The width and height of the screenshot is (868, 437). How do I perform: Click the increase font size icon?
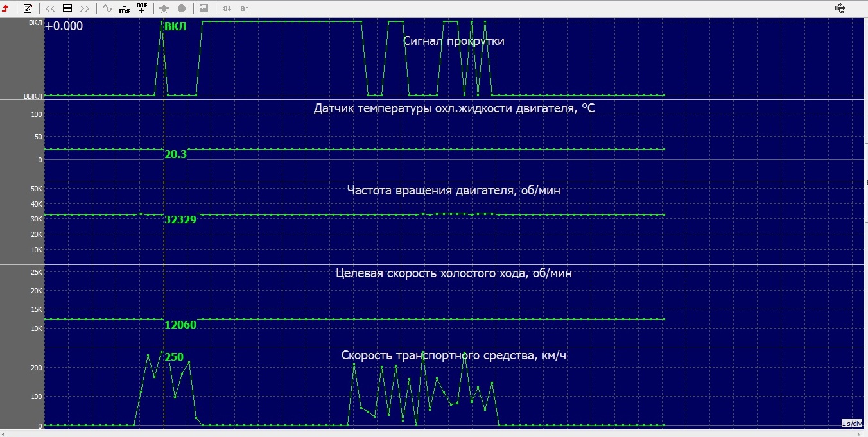[x=244, y=8]
